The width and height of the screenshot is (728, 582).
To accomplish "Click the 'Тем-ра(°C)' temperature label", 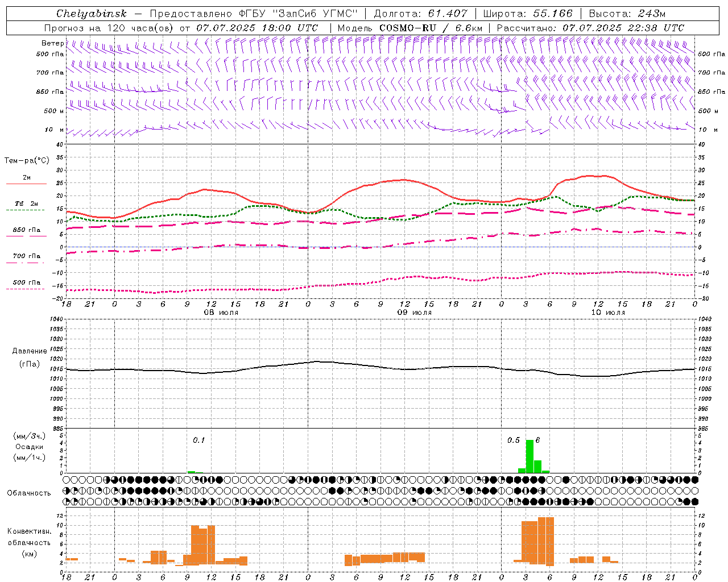I will tap(26, 161).
